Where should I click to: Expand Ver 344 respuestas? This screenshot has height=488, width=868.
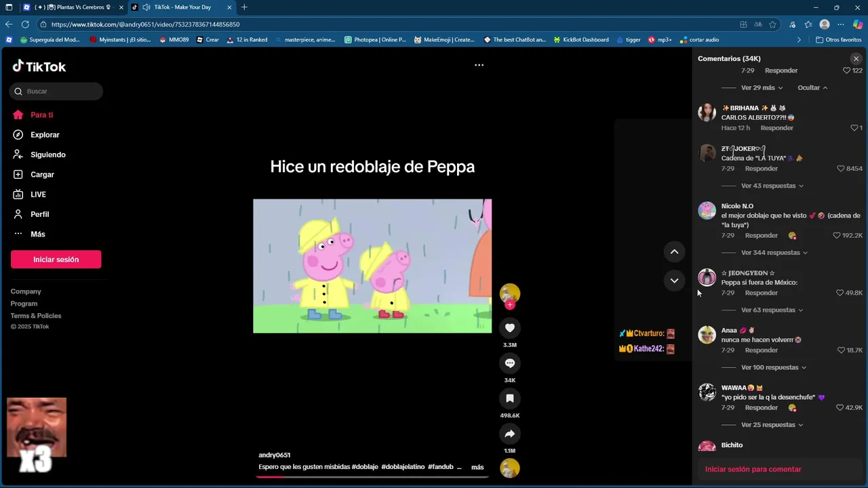(x=774, y=253)
